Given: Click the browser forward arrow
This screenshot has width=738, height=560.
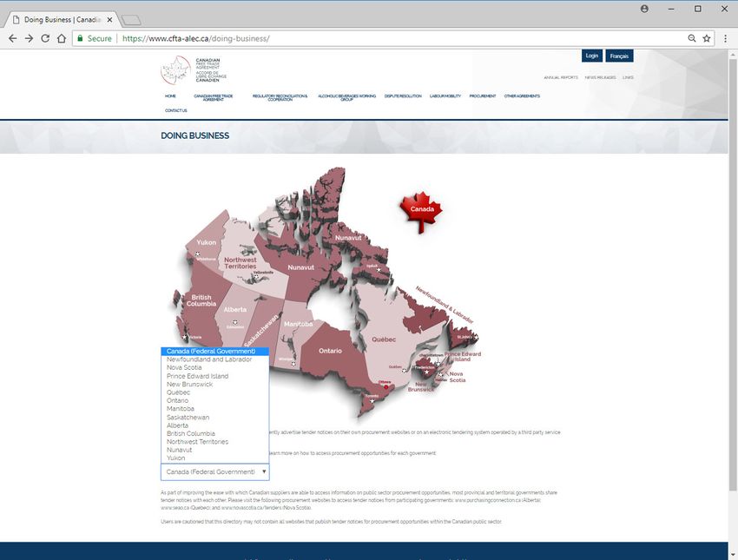Looking at the screenshot, I should pyautogui.click(x=30, y=38).
